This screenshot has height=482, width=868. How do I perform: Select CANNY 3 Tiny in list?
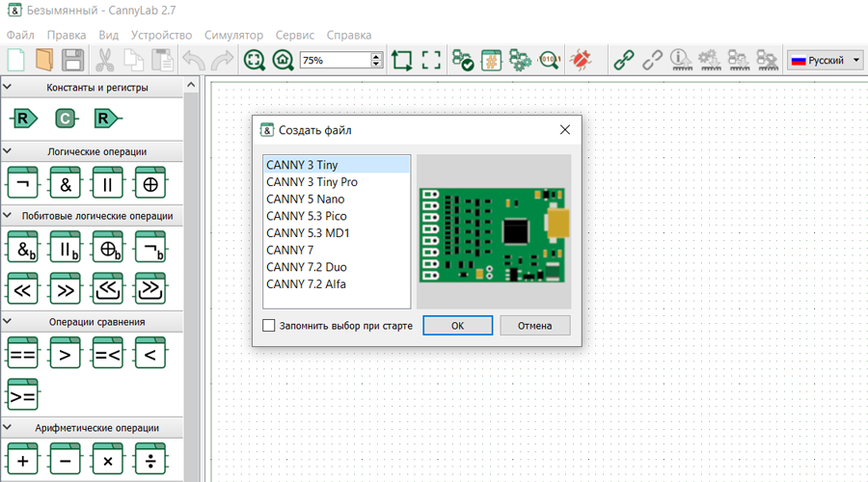(x=337, y=165)
